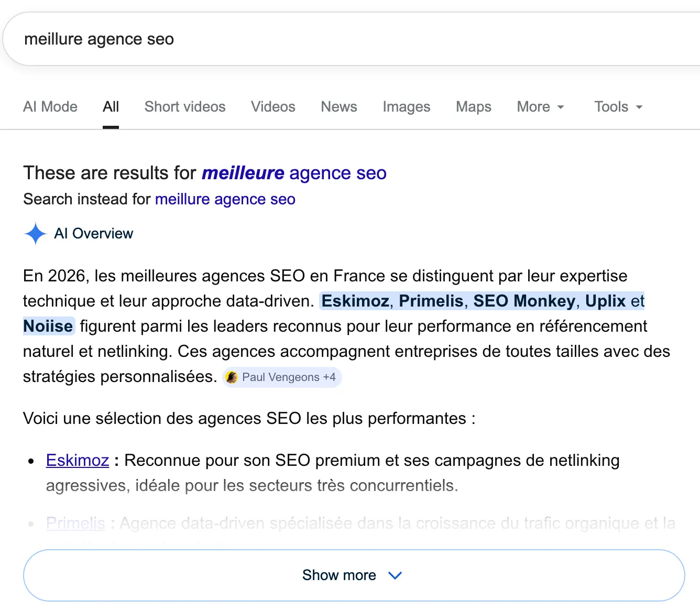The width and height of the screenshot is (700, 611).
Task: Click the Paul Vengeons avatar icon
Action: (x=232, y=377)
